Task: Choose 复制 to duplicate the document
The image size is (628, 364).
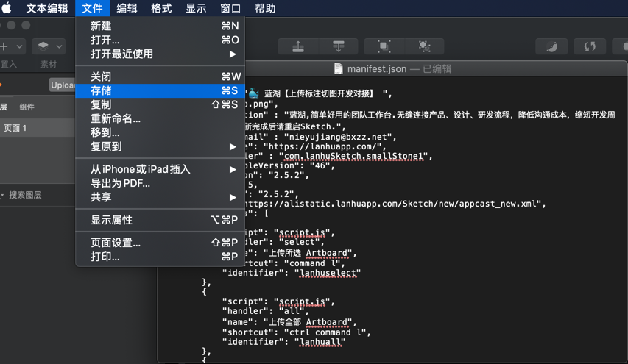Action: (x=160, y=104)
